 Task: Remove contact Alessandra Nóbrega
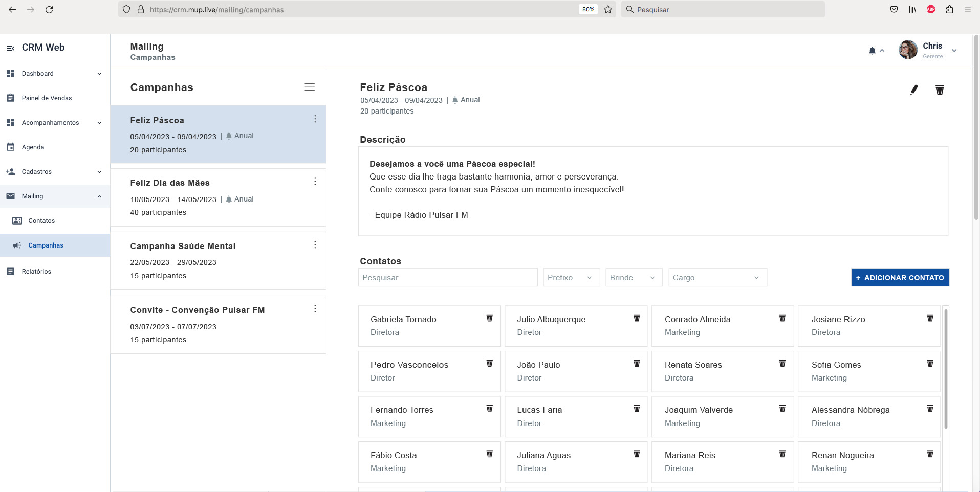930,409
